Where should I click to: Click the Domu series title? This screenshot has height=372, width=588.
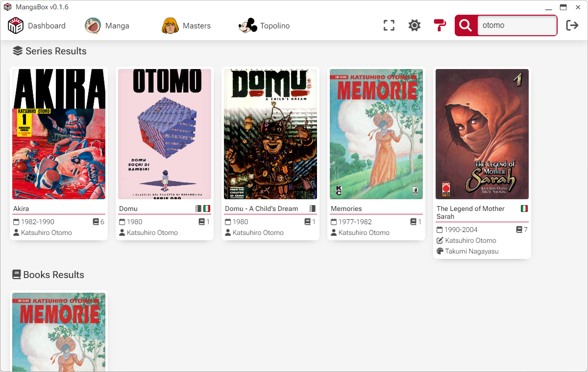coord(128,209)
